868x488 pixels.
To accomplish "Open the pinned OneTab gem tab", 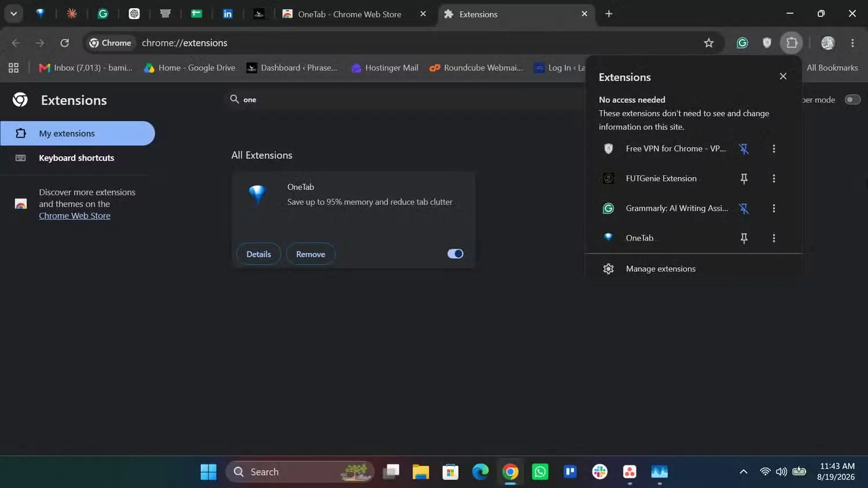I will (41, 14).
